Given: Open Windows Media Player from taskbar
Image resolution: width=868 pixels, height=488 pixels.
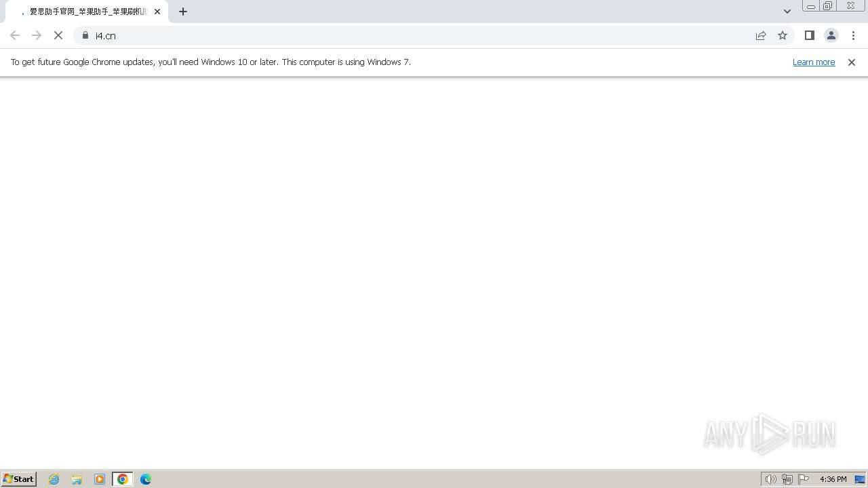Looking at the screenshot, I should tap(100, 479).
